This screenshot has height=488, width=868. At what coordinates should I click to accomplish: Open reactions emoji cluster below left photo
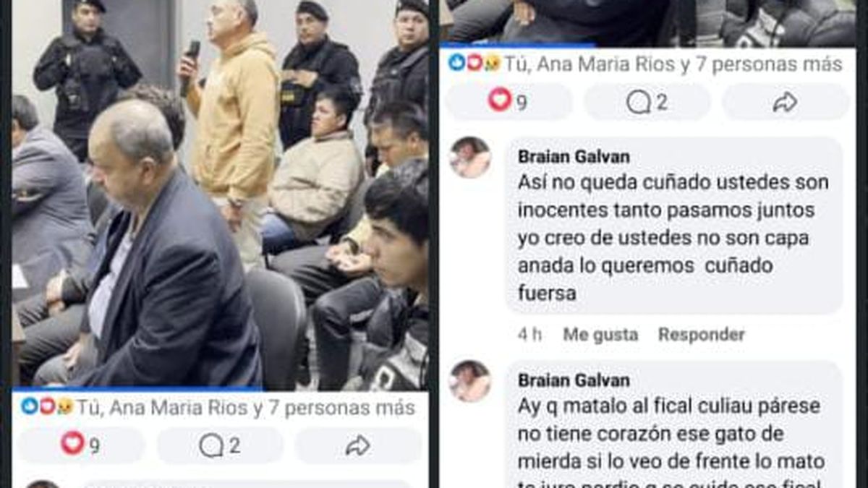coord(47,406)
